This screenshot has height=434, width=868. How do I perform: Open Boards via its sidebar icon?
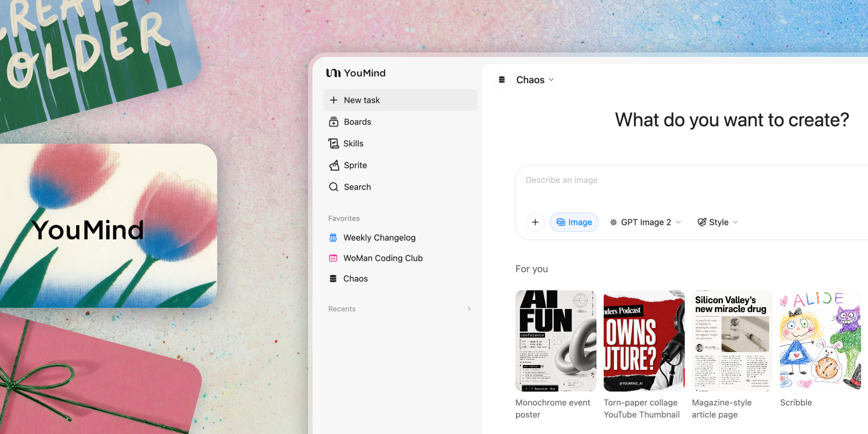[x=334, y=122]
